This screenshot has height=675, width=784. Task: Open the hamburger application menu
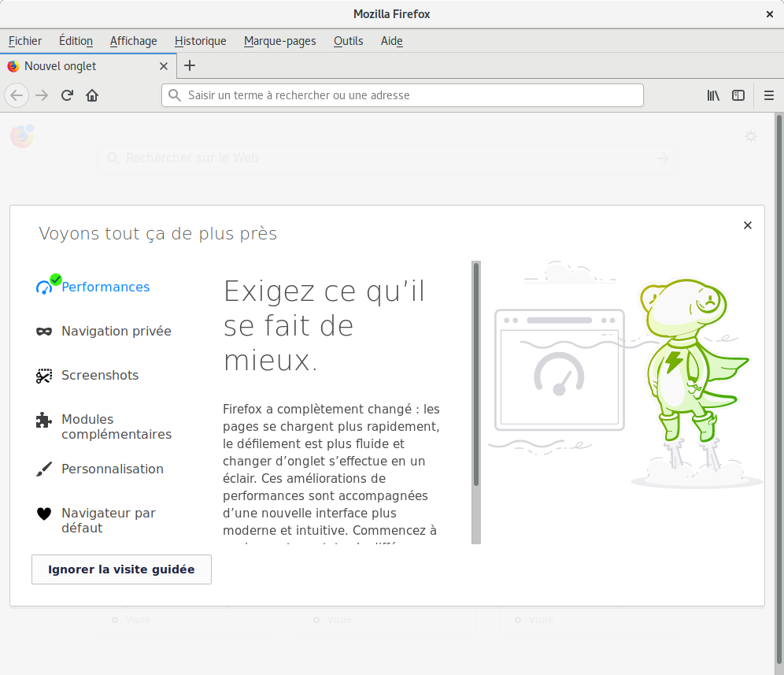[769, 95]
